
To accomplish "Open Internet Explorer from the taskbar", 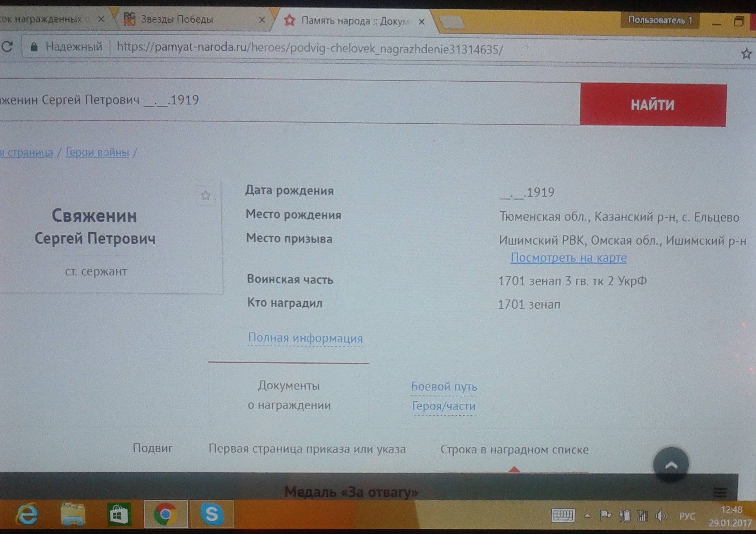I will pyautogui.click(x=27, y=514).
